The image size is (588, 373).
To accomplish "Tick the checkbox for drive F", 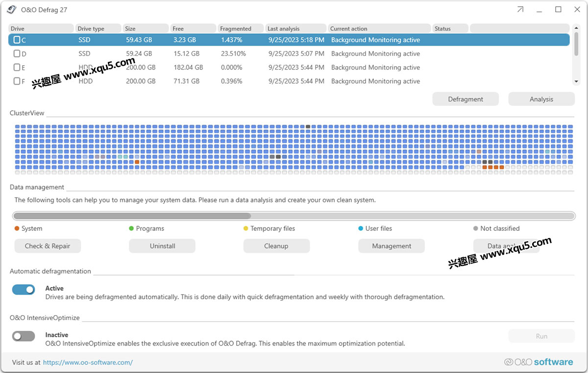I will pyautogui.click(x=17, y=81).
